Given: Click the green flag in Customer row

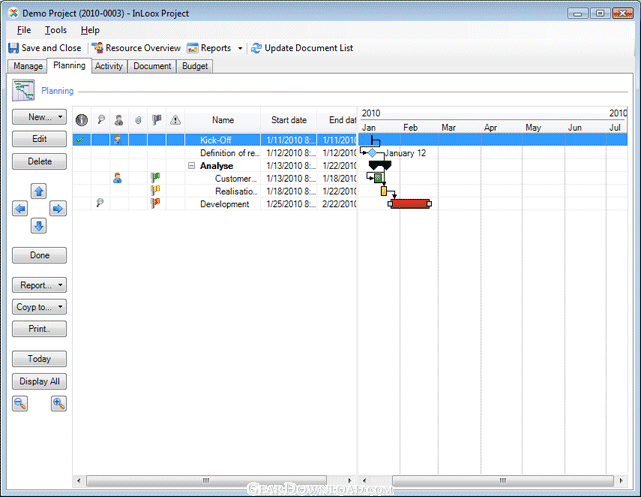Looking at the screenshot, I should point(155,178).
